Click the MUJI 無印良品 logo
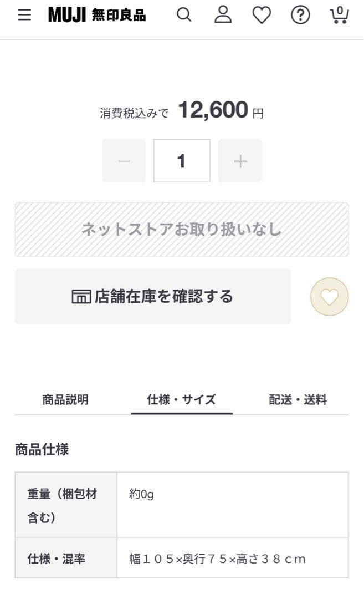The width and height of the screenshot is (364, 599). coord(98,15)
